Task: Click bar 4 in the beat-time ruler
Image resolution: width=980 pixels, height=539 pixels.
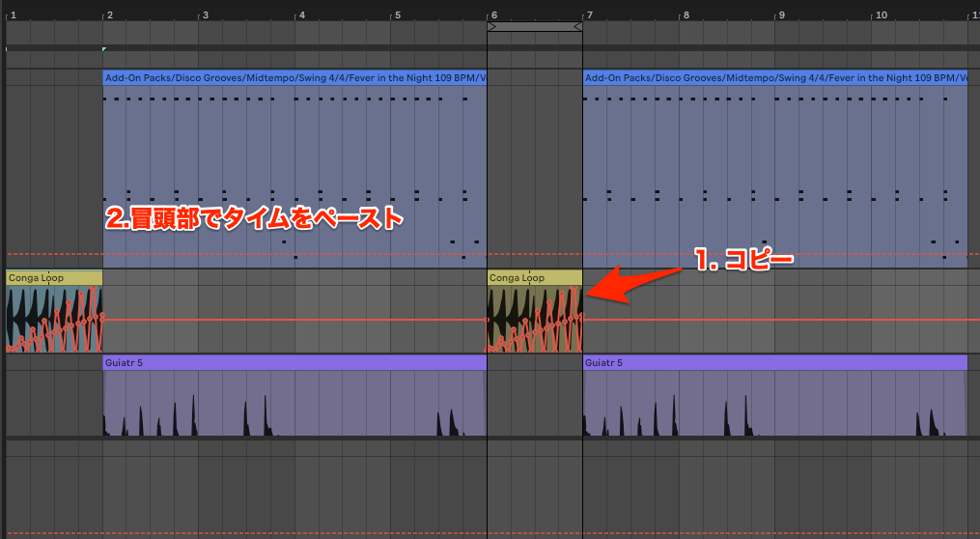Action: [301, 14]
